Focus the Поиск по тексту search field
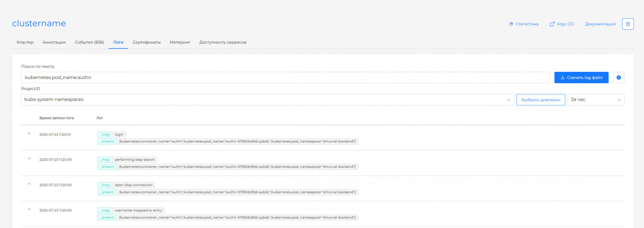The height and width of the screenshot is (228, 644). 285,78
